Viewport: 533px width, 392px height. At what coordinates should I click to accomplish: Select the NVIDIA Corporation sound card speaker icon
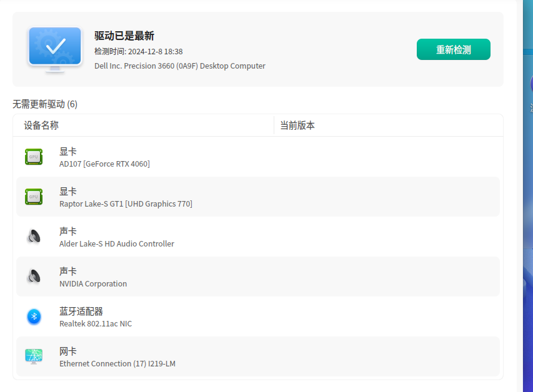pyautogui.click(x=34, y=276)
